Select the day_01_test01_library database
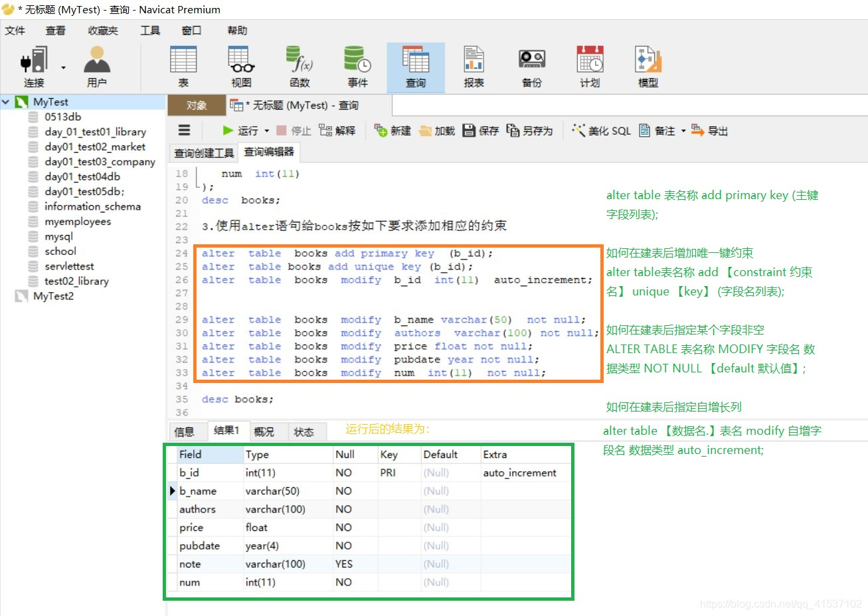 [x=95, y=131]
